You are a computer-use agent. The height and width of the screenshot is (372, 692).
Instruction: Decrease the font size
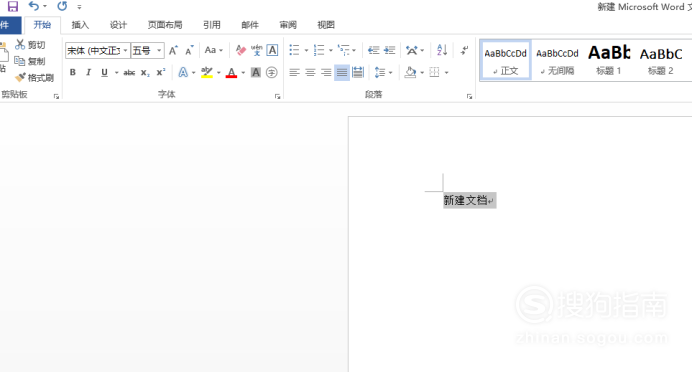click(x=189, y=50)
